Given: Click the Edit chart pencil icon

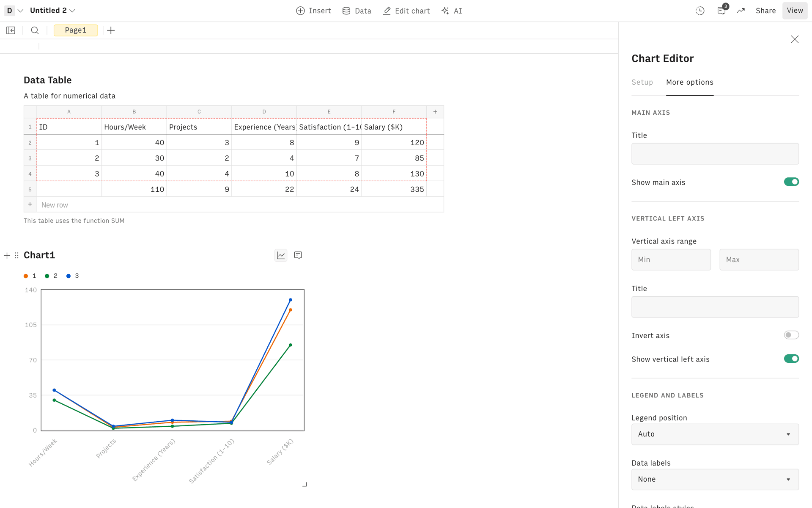Looking at the screenshot, I should tap(387, 11).
